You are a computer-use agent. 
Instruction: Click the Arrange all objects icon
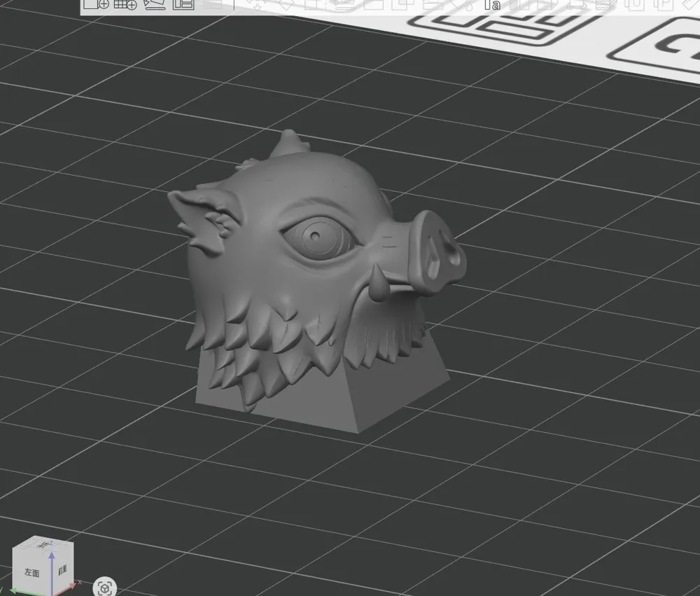pos(183,4)
